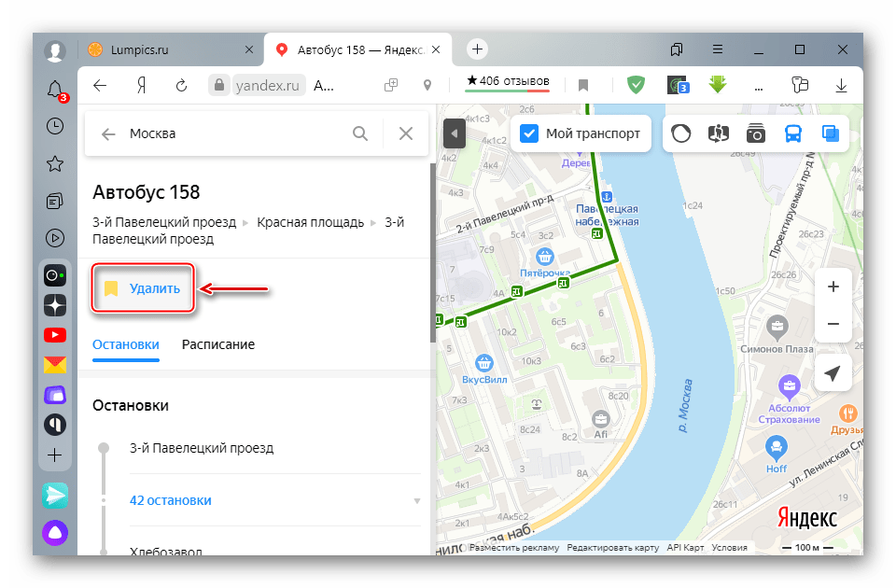Open the street panoramas icon on the map
896x588 pixels.
(718, 133)
